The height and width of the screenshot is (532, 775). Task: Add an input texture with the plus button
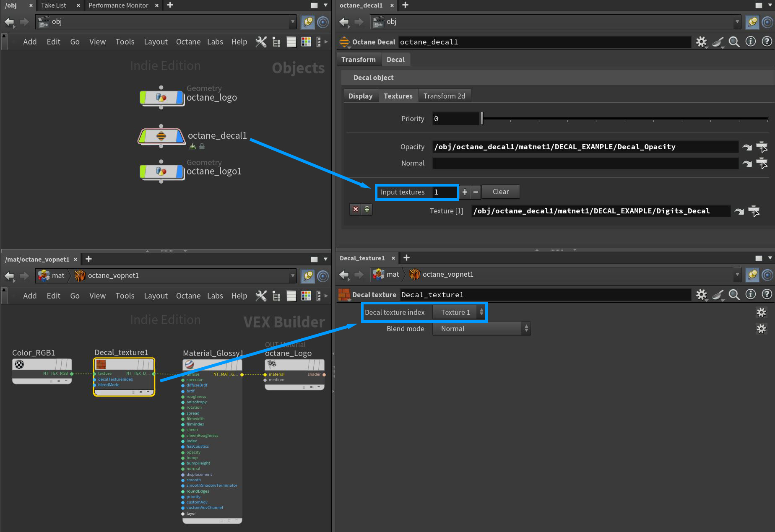click(465, 192)
